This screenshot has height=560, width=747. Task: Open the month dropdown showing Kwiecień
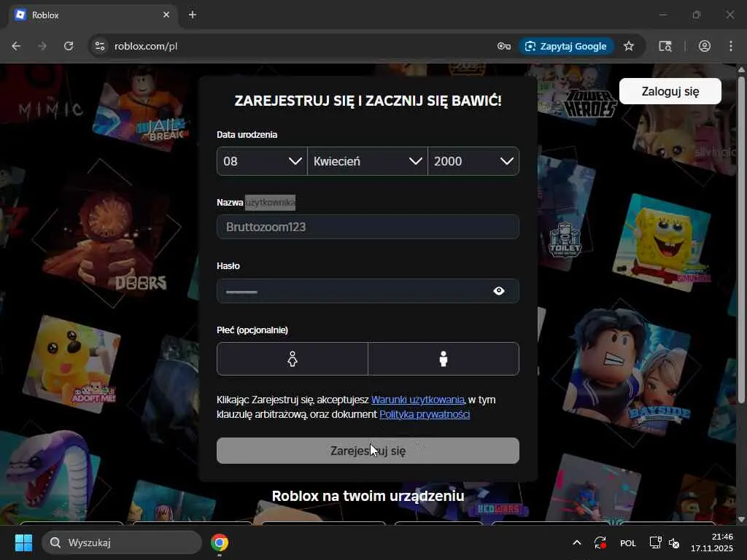[x=368, y=161]
